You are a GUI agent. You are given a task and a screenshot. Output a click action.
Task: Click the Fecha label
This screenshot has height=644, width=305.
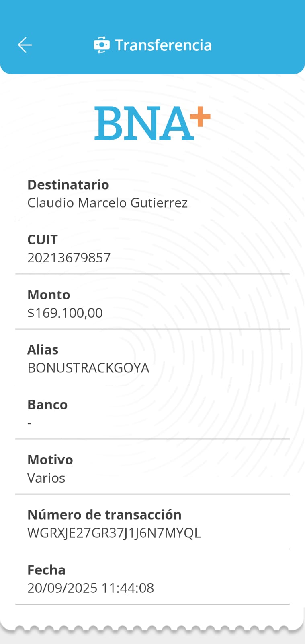[46, 570]
